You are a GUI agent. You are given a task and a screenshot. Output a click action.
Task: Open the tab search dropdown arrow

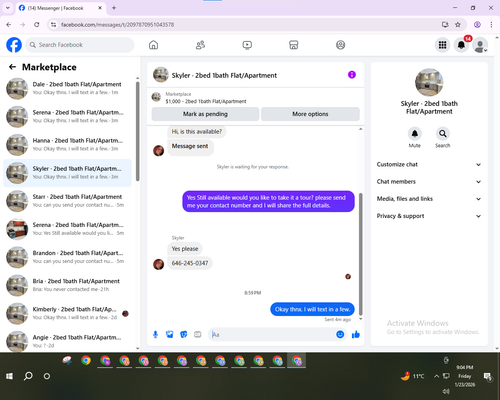[8, 8]
